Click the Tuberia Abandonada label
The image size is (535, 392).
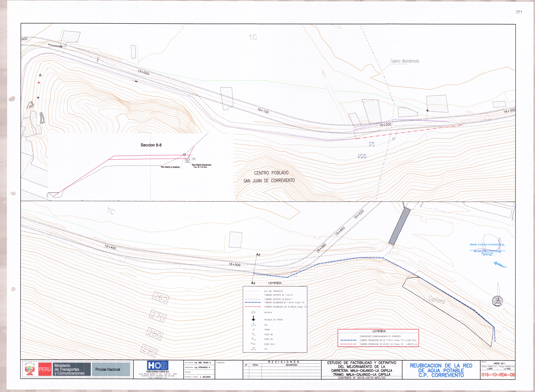coord(405,61)
